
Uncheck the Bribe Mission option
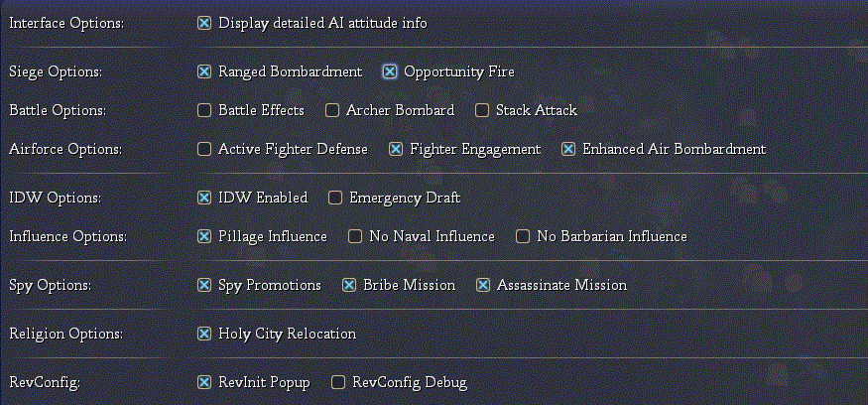(x=349, y=285)
